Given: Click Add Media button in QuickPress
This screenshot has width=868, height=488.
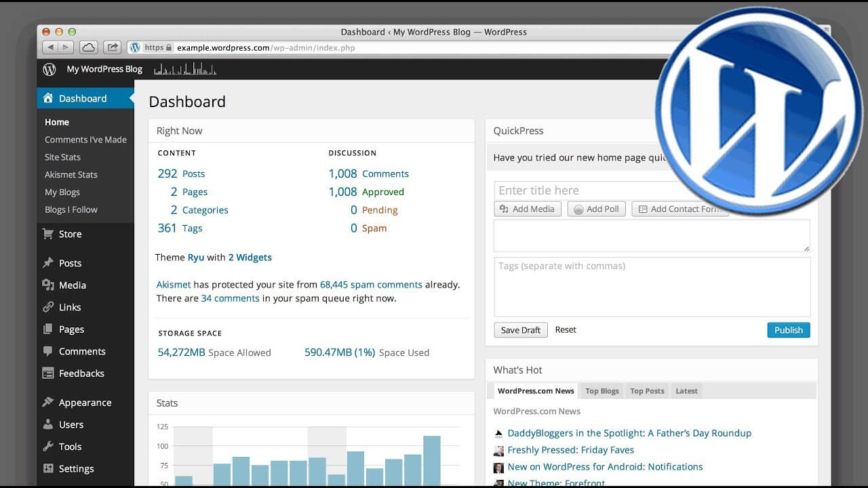Looking at the screenshot, I should 528,209.
